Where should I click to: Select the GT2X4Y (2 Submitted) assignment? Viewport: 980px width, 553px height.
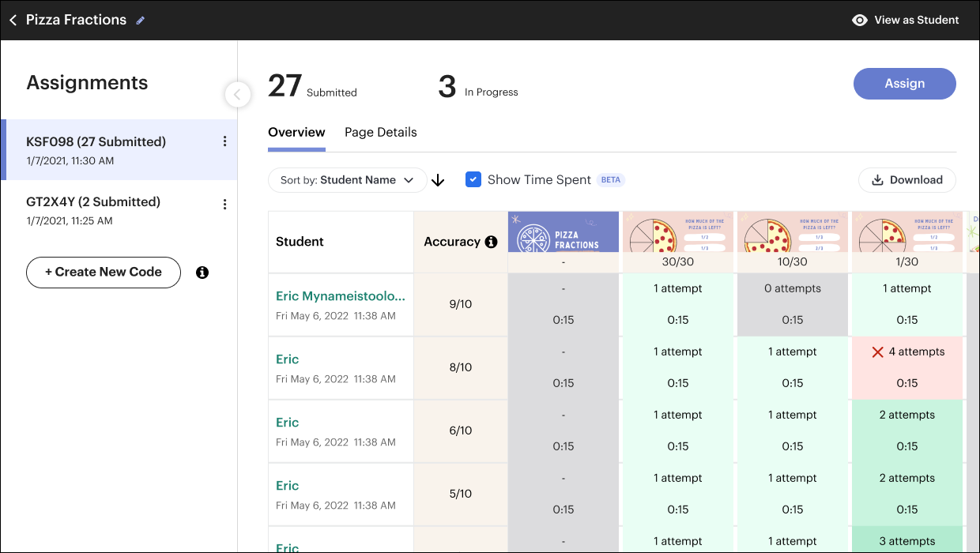[x=119, y=210]
